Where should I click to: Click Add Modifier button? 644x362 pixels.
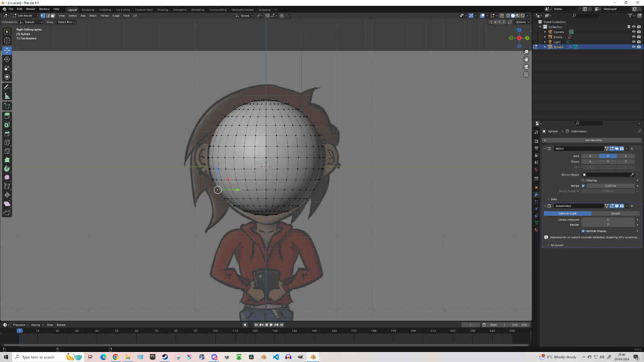[x=592, y=140]
